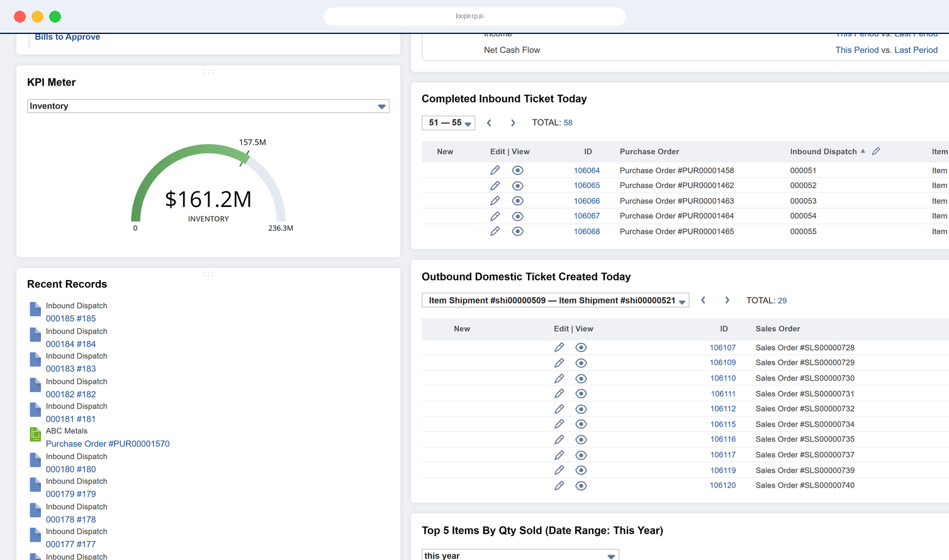View outbound ticket 106115 with eye icon
The height and width of the screenshot is (560, 949).
pos(581,424)
